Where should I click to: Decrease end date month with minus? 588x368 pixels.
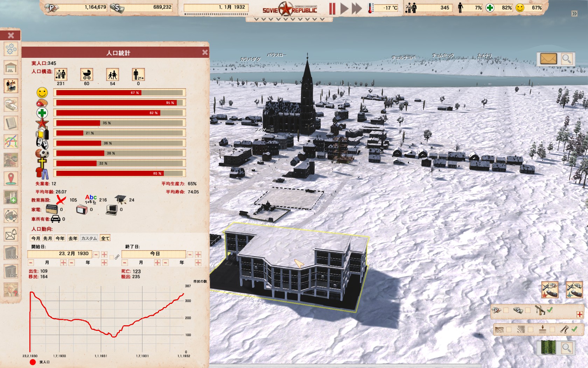125,263
